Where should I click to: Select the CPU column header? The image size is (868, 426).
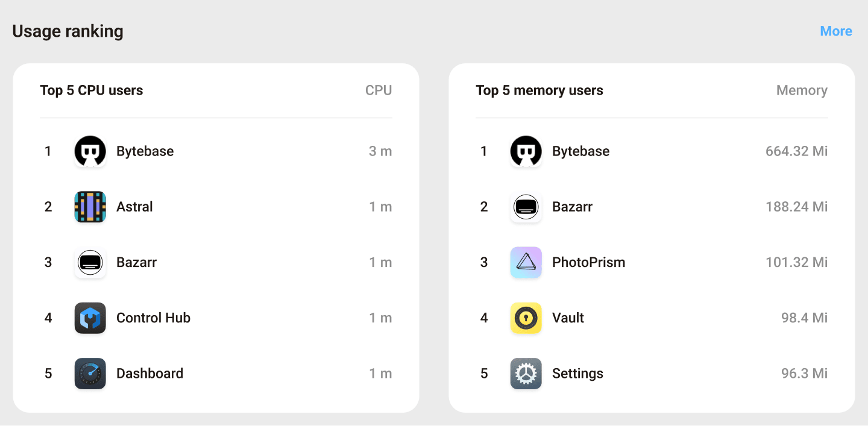(379, 90)
